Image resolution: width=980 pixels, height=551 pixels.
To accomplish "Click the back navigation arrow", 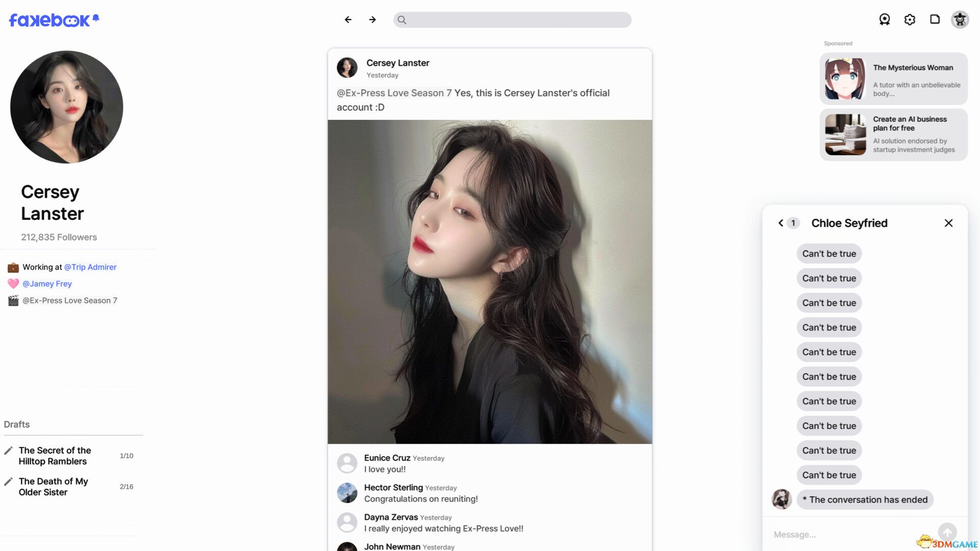I will click(348, 19).
